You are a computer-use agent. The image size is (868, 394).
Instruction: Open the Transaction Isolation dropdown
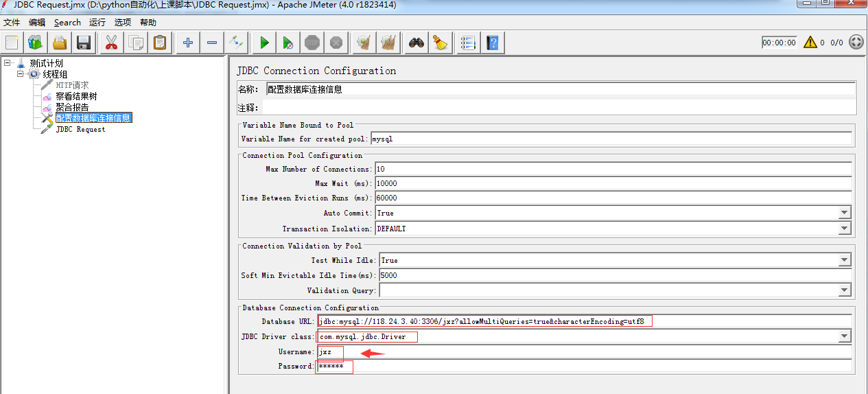(845, 229)
